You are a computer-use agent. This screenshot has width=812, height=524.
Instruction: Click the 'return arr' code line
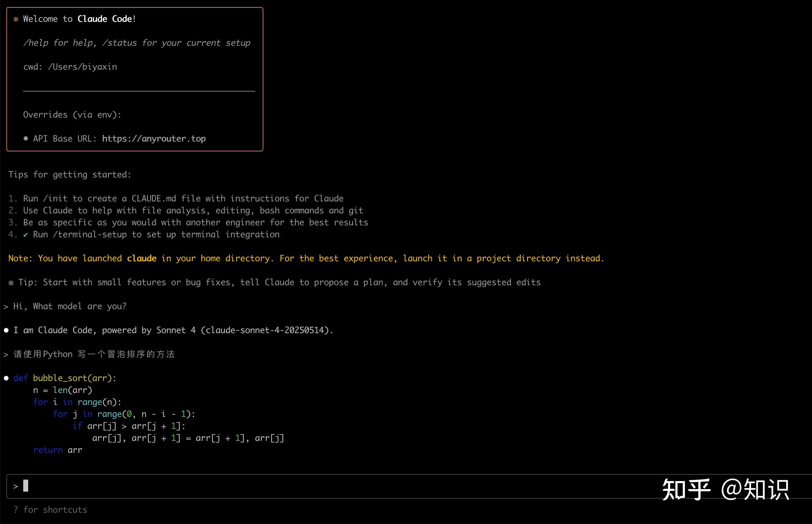coord(58,450)
